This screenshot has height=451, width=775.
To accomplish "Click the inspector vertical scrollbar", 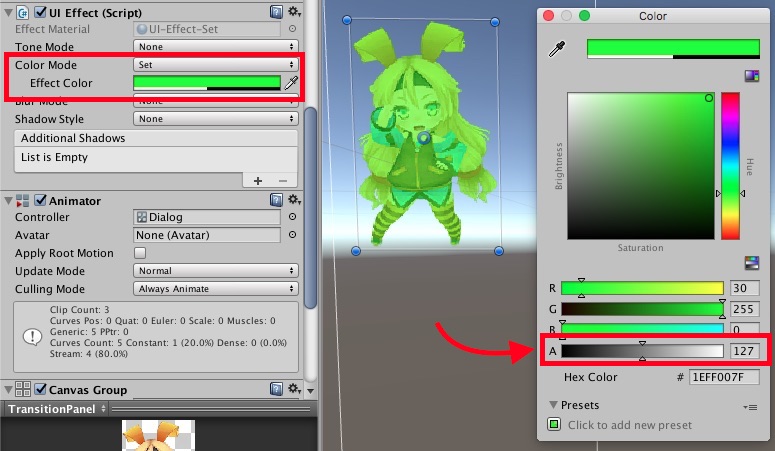I will [x=310, y=208].
